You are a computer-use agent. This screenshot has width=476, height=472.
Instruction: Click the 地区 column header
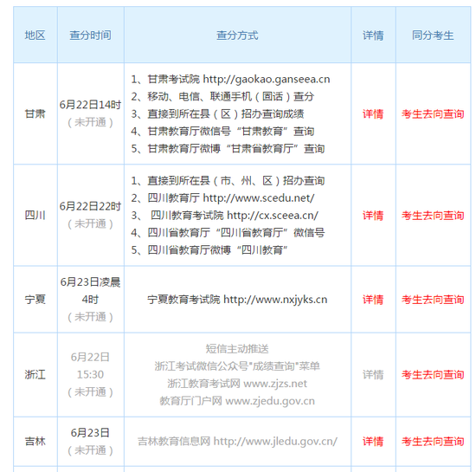pyautogui.click(x=35, y=36)
